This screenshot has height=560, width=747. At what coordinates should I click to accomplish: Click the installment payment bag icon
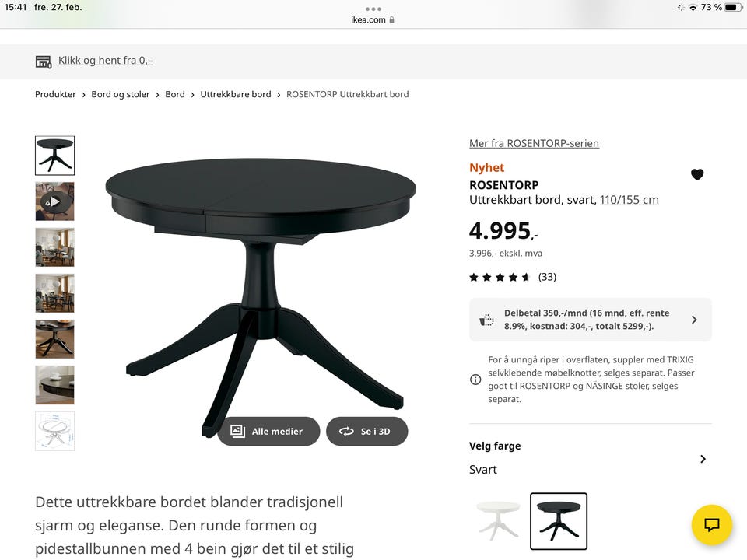(486, 320)
